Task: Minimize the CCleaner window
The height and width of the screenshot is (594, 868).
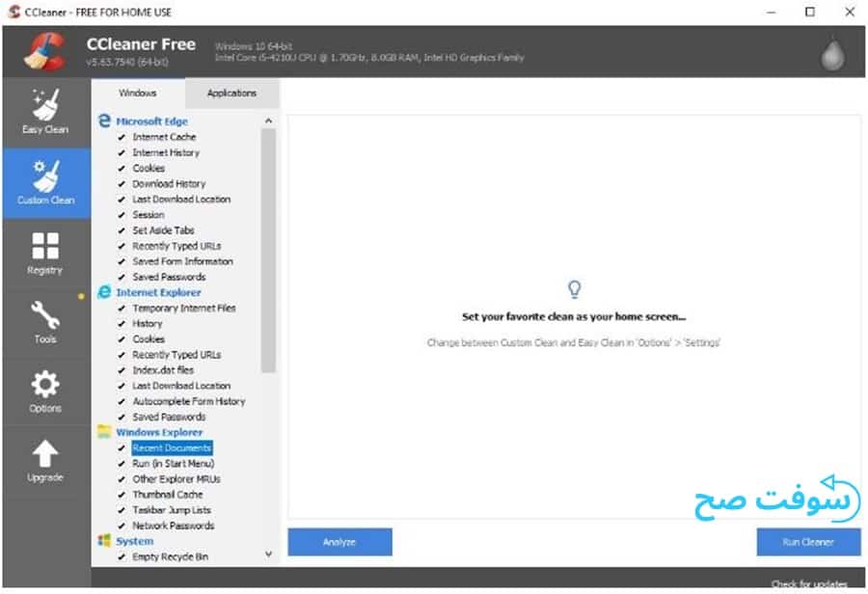Action: pos(772,13)
